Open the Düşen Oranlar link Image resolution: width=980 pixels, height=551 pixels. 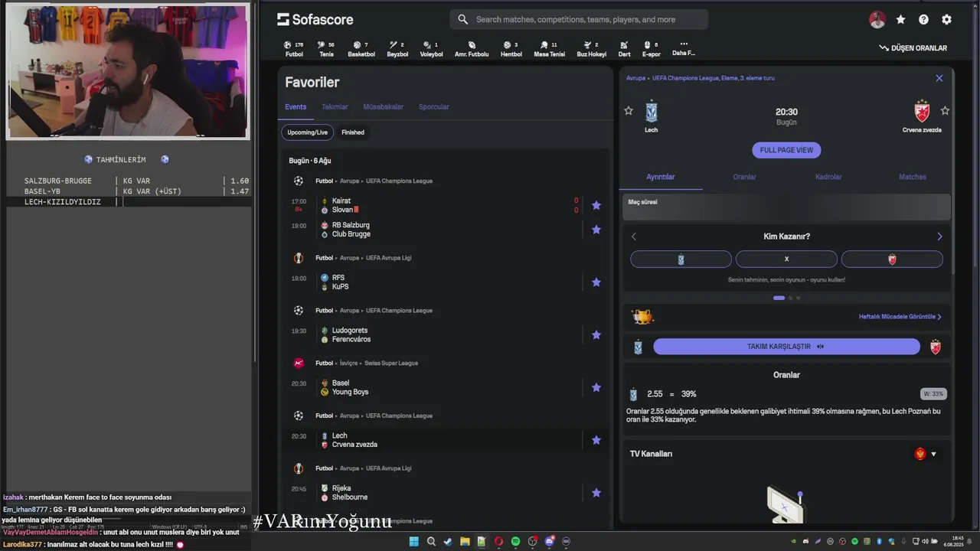[x=913, y=48]
